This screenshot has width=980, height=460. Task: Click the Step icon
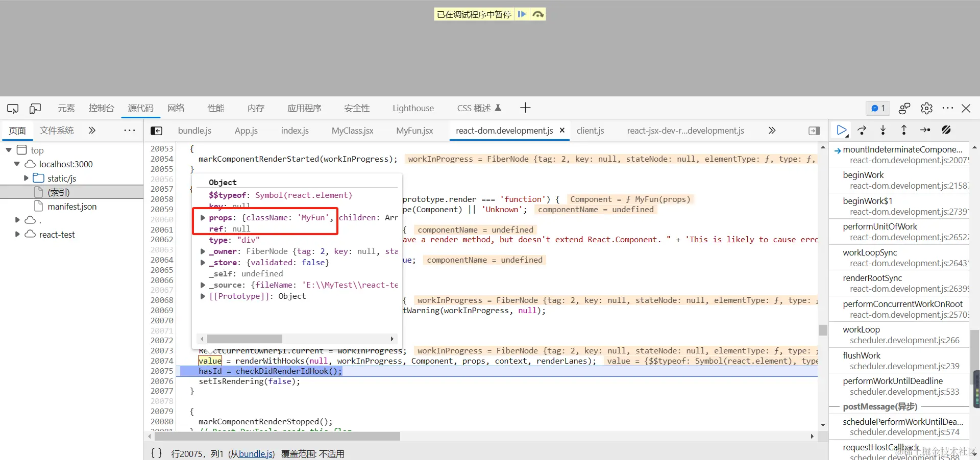[x=925, y=131]
